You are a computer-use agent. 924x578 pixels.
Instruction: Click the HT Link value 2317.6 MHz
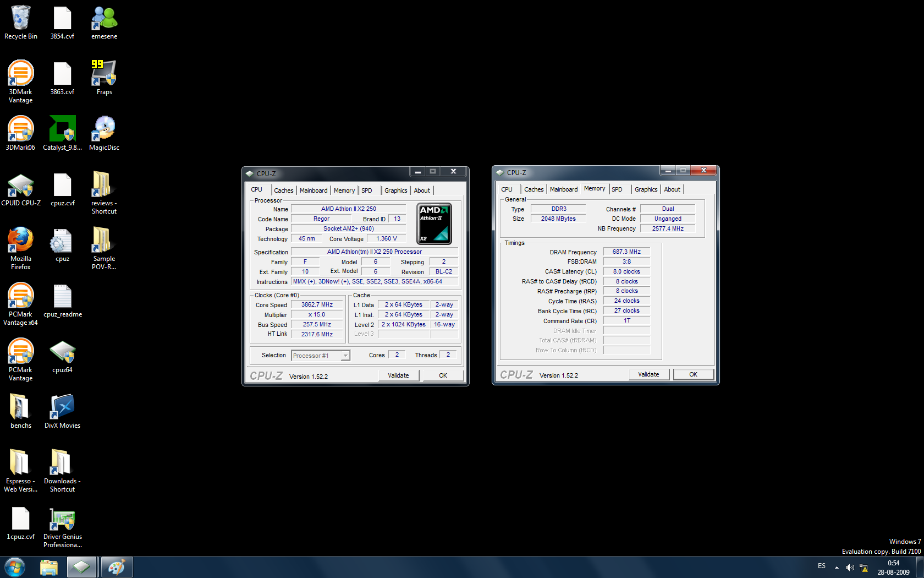(x=317, y=334)
